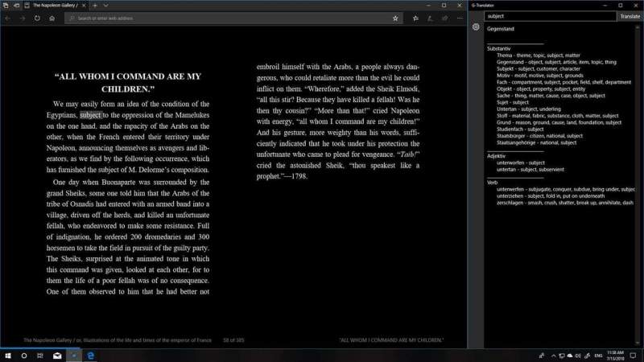Click chapter title in reader footer
Screen dimensions: 644x362
(391, 340)
